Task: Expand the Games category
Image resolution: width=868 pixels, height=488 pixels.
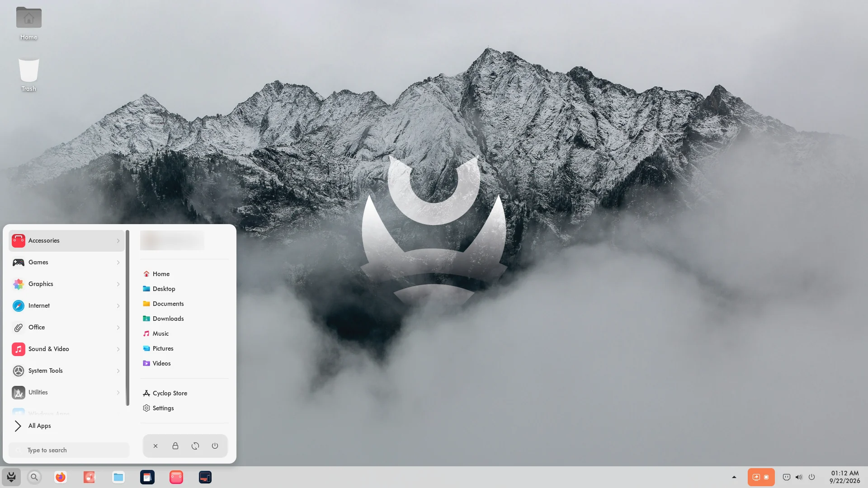Action: 66,263
